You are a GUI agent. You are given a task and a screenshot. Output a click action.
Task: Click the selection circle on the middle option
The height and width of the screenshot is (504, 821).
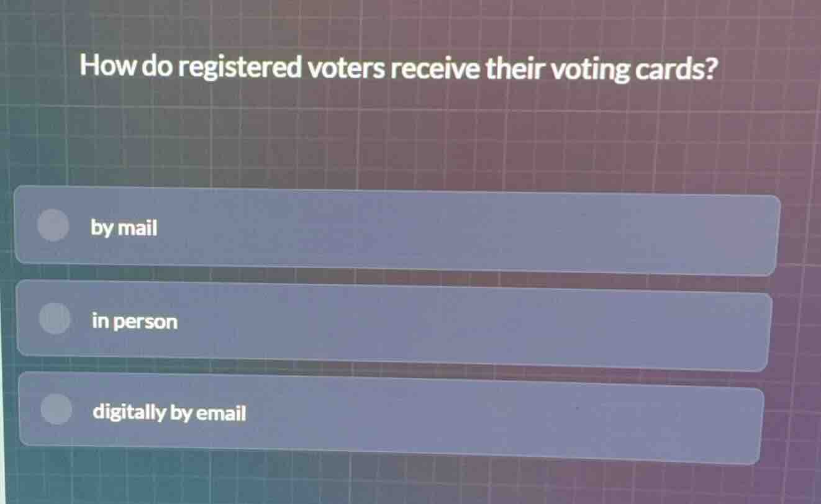coord(53,319)
